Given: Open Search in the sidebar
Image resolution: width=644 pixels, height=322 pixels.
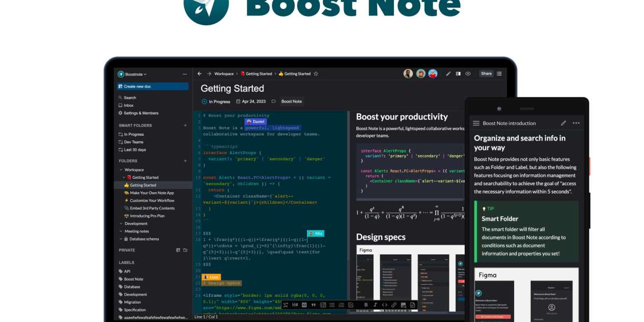Looking at the screenshot, I should point(127,98).
